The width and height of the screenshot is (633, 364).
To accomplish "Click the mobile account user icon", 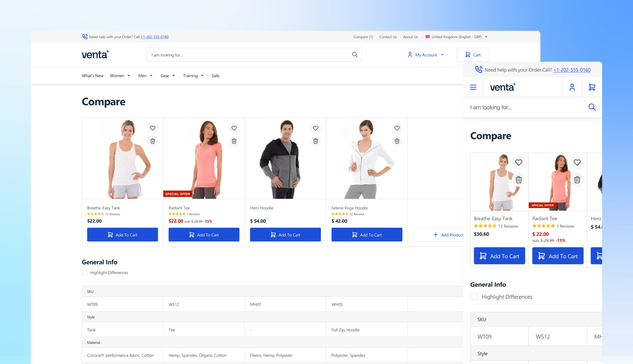I will pyautogui.click(x=572, y=87).
